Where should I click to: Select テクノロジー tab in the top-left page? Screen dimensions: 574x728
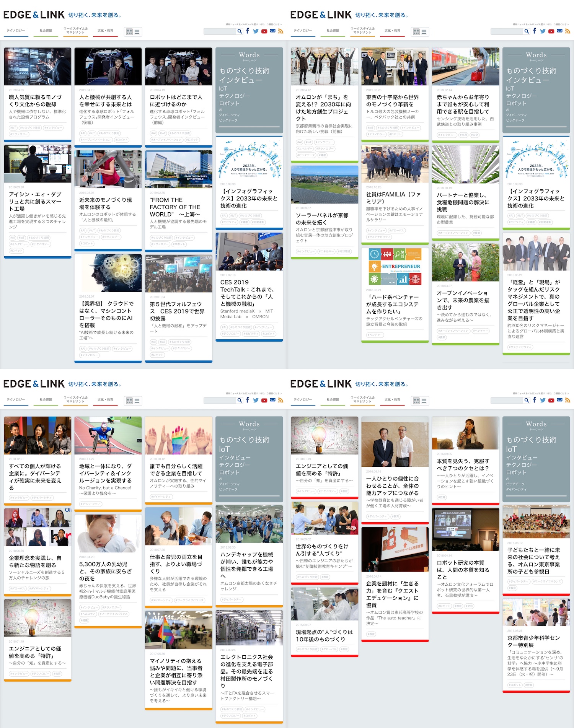pyautogui.click(x=16, y=31)
